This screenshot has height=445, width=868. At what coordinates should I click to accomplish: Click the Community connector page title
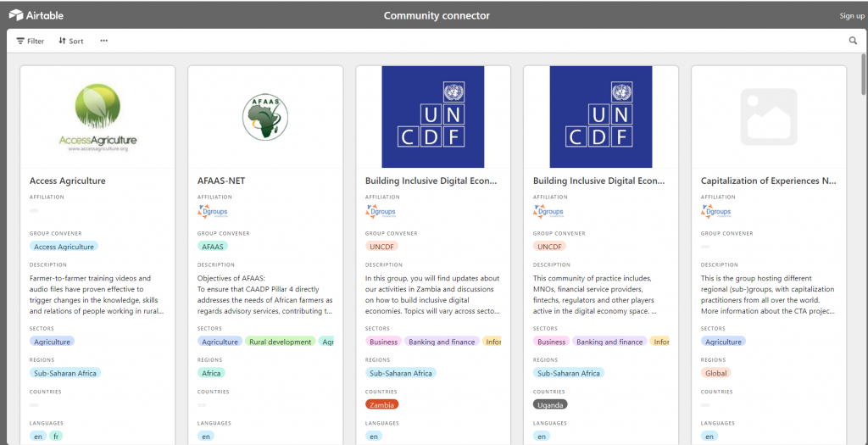point(437,15)
